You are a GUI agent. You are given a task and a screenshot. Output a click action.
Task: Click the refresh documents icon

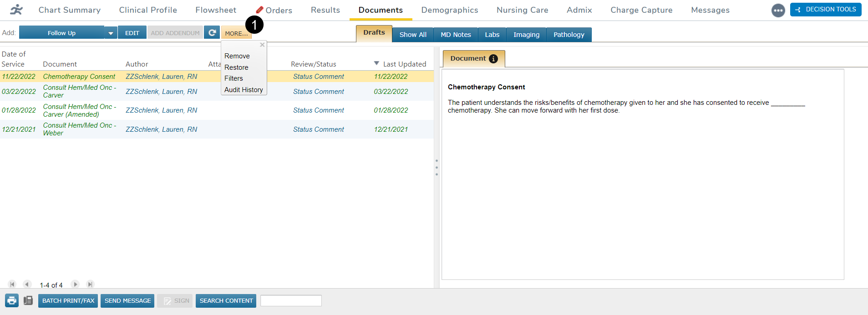coord(212,33)
